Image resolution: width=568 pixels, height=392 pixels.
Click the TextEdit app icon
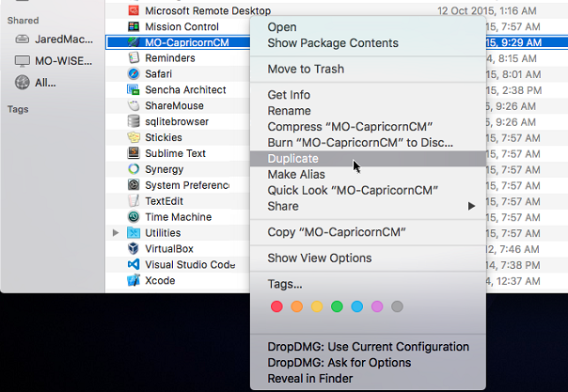coord(134,201)
